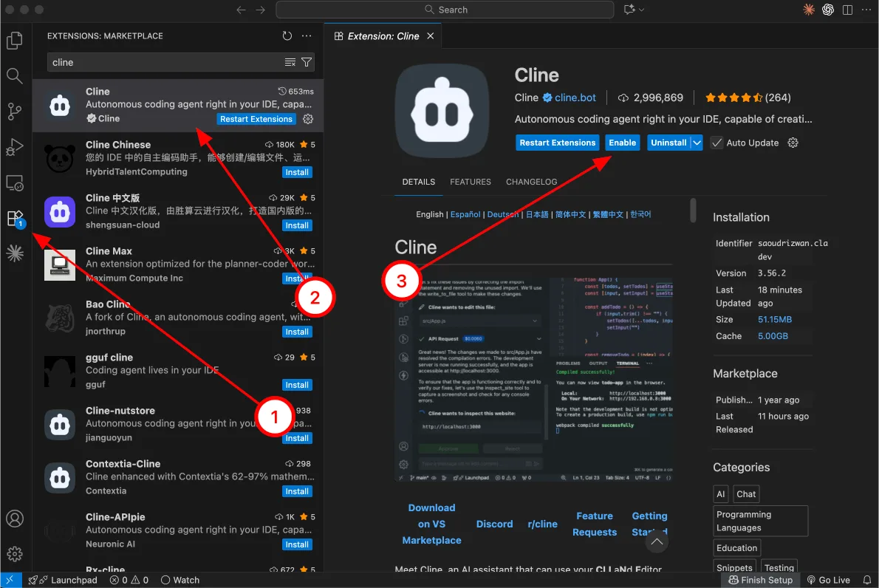Toggle the Auto Update checkbox
The image size is (879, 588).
point(716,143)
